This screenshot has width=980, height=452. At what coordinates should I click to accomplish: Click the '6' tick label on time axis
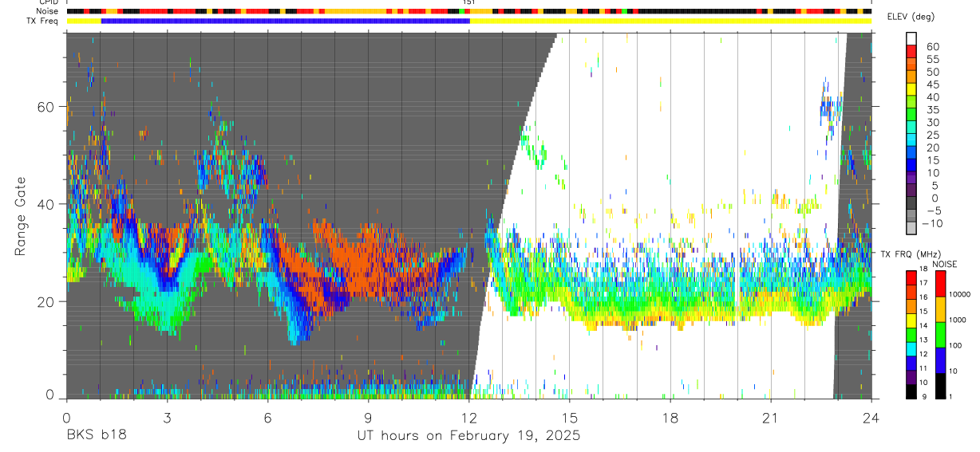tap(267, 417)
